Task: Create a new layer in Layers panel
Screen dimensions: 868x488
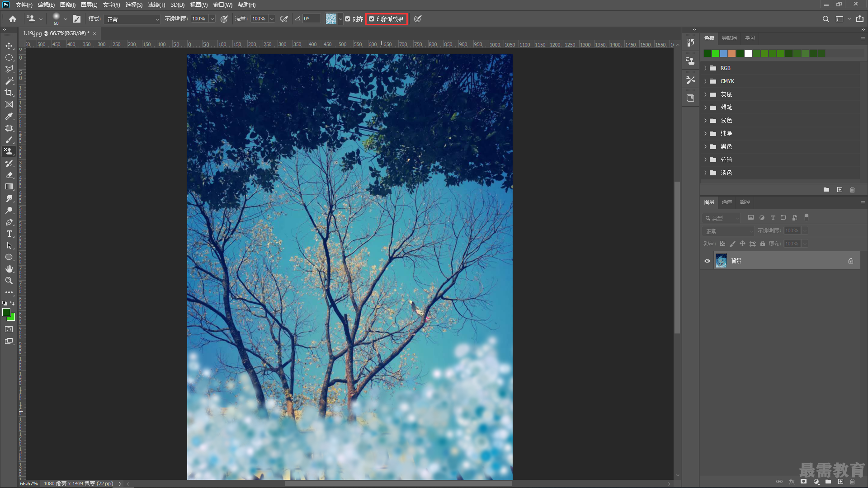Action: [840, 482]
